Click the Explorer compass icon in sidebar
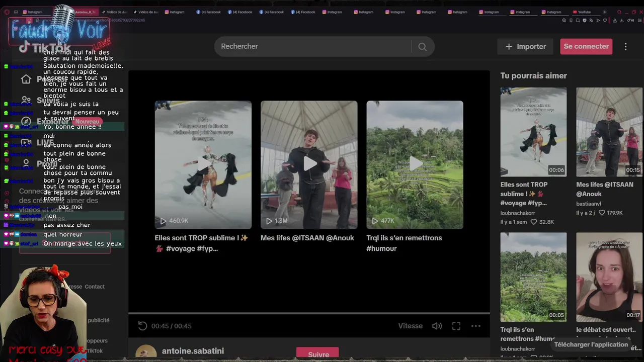The image size is (644, 362). pos(26,121)
